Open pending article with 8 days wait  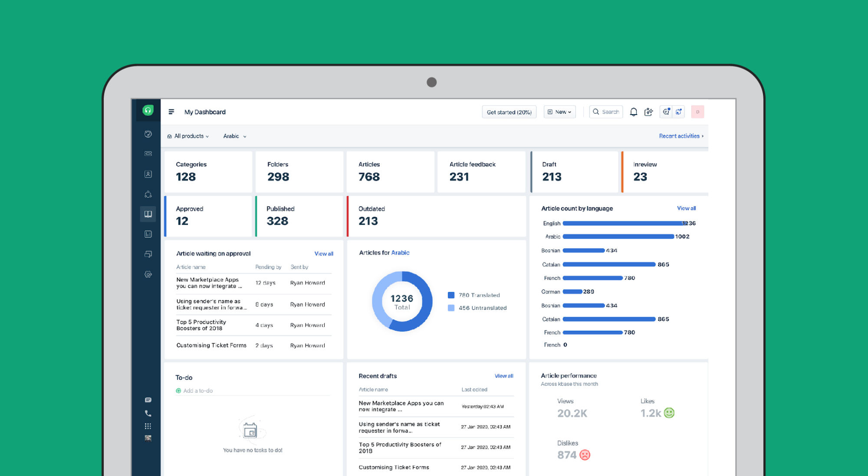point(254,305)
